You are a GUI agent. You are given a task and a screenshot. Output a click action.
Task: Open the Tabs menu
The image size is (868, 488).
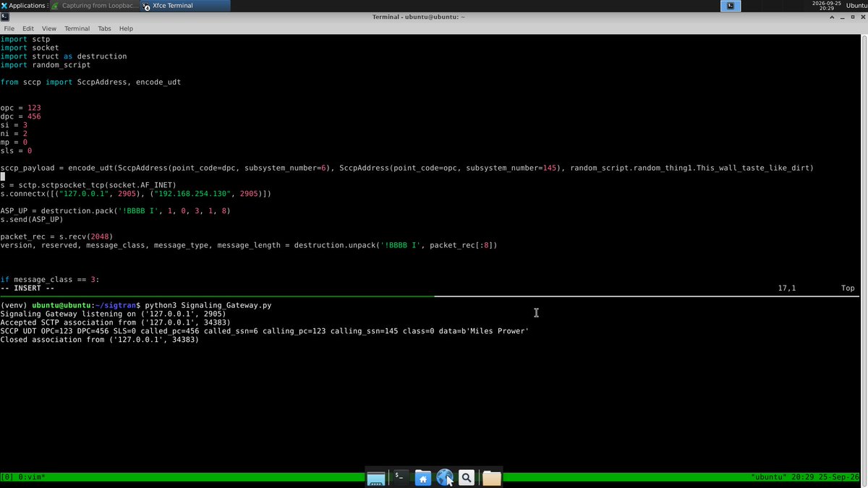pos(104,29)
